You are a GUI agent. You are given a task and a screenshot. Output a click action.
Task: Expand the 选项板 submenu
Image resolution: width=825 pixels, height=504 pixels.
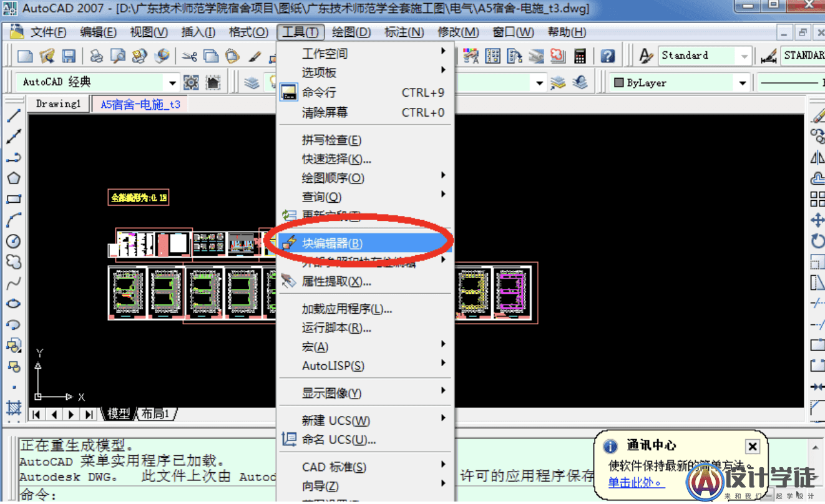tap(365, 73)
